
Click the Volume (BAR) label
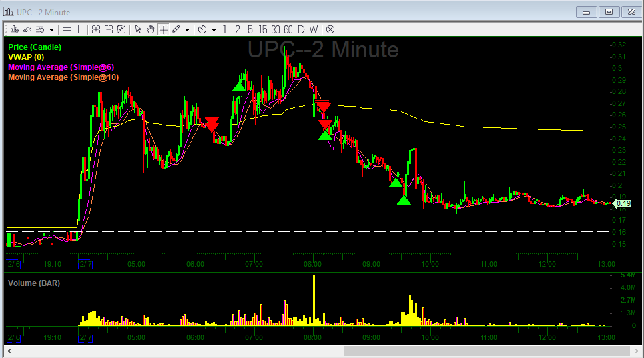34,283
